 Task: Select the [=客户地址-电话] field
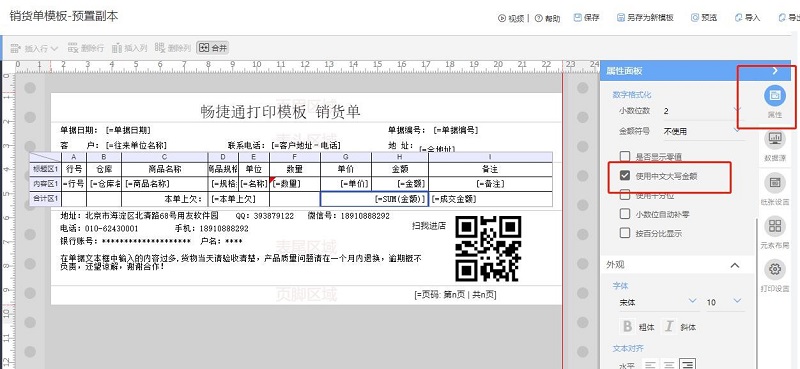click(x=306, y=146)
